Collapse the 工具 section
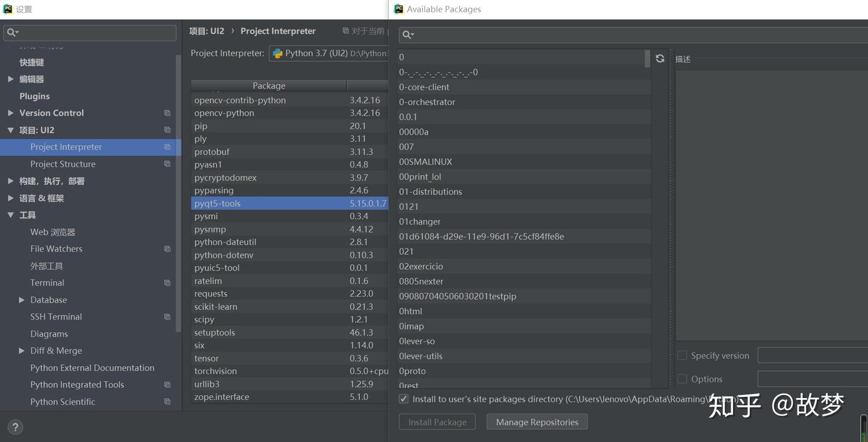This screenshot has width=868, height=442. pos(10,215)
